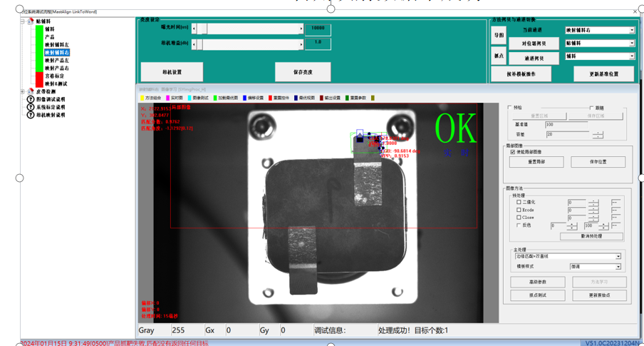644x346 pixels.
Task: Click the blue 偏移设置 toolbar icon
Action: (x=245, y=98)
